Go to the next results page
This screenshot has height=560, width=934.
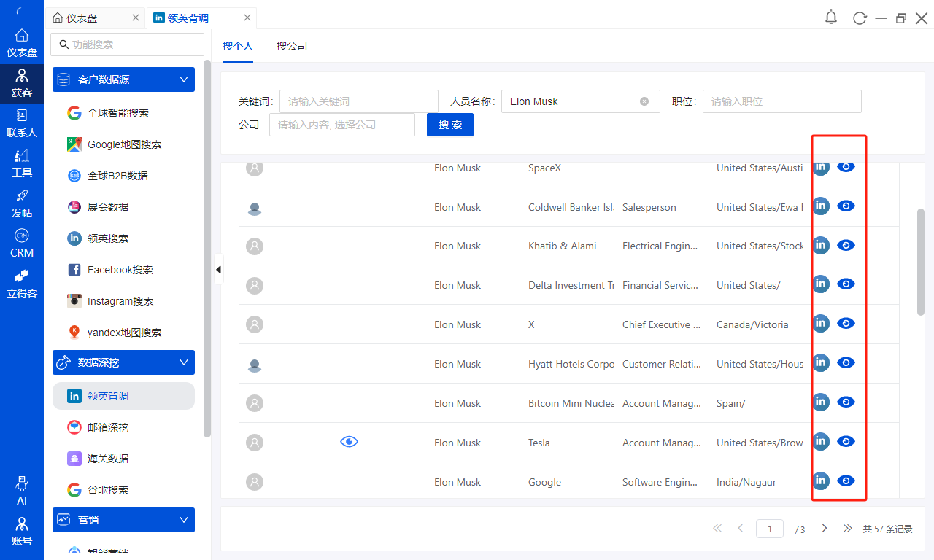point(825,529)
